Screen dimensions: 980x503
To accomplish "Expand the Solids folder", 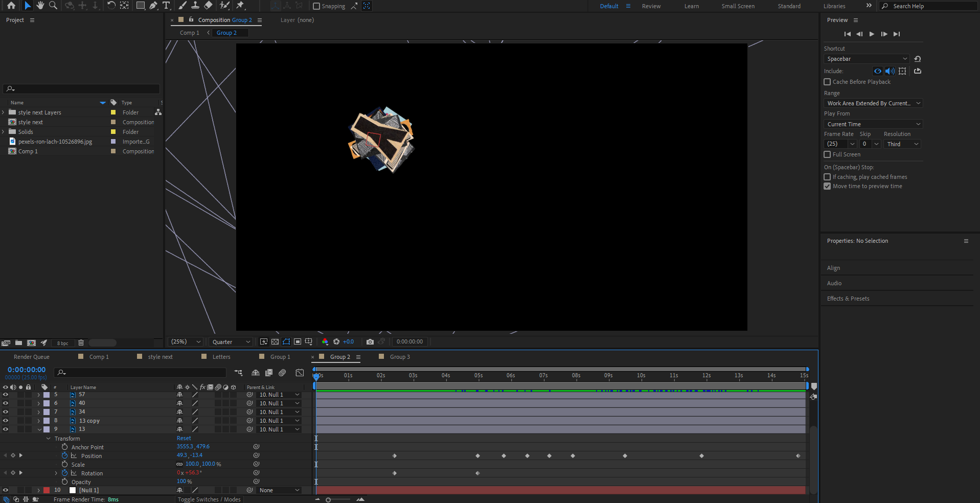I will pos(4,132).
